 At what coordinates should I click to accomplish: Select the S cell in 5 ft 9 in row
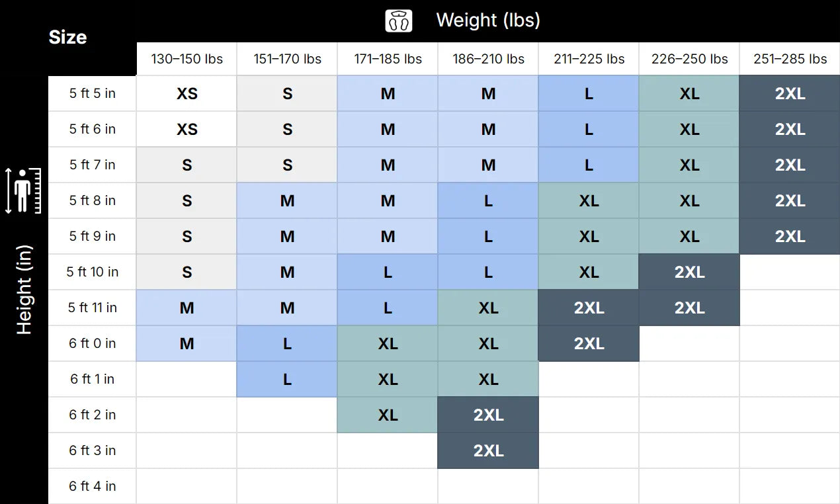point(187,236)
